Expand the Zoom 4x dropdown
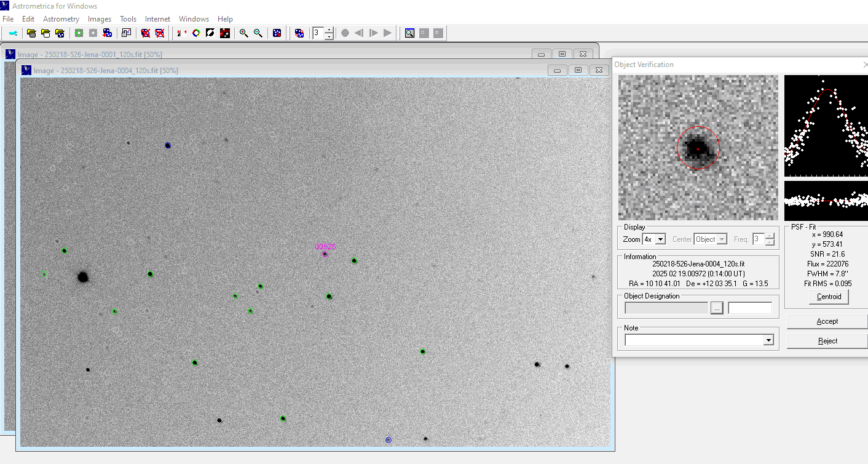This screenshot has width=868, height=464. 660,239
